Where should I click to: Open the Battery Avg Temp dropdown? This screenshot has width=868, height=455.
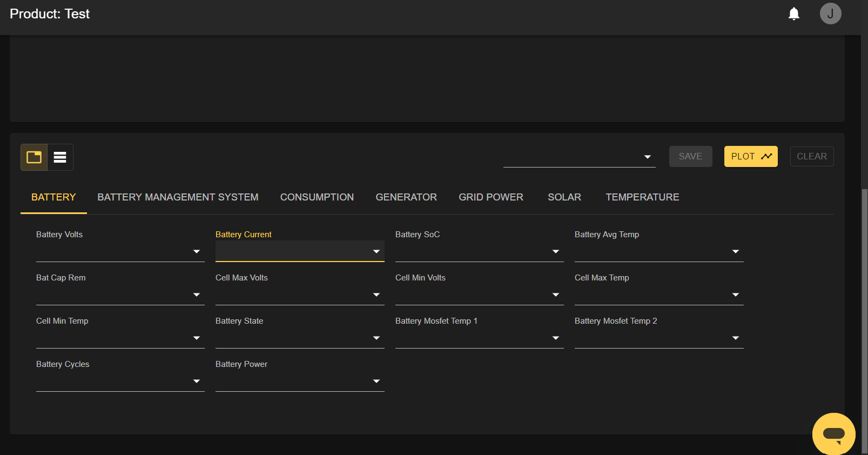point(658,251)
